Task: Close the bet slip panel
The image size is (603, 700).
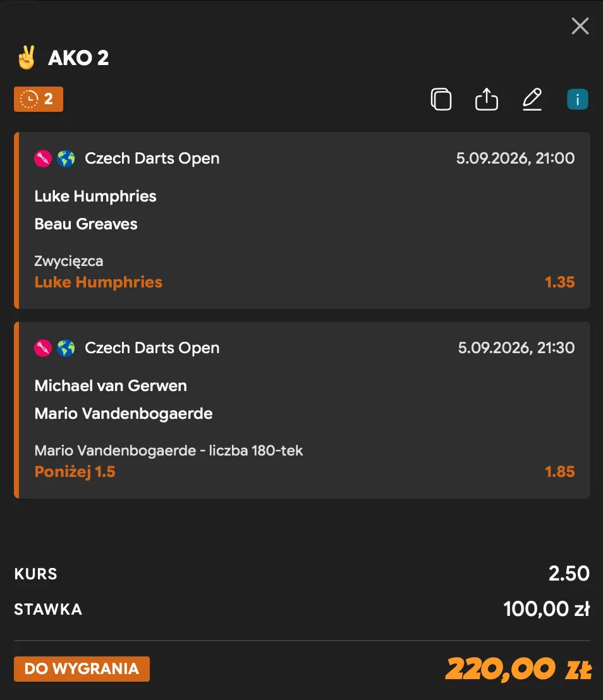Action: [580, 26]
